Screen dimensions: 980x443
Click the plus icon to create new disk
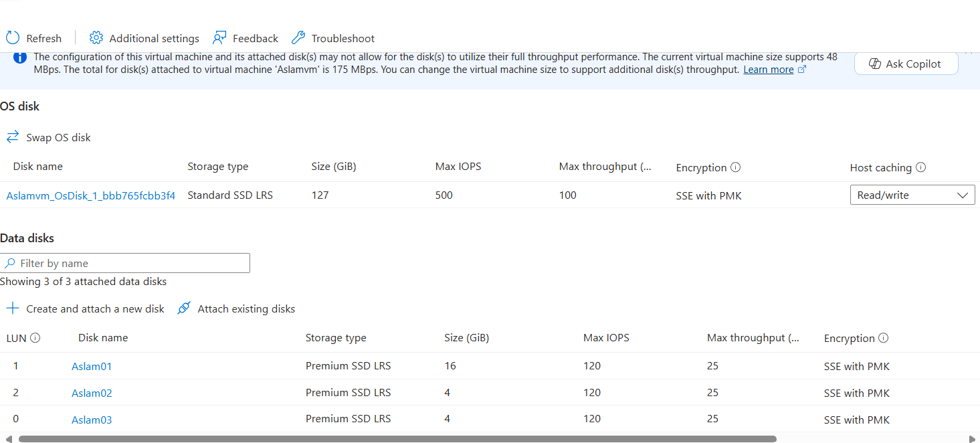pyautogui.click(x=13, y=308)
